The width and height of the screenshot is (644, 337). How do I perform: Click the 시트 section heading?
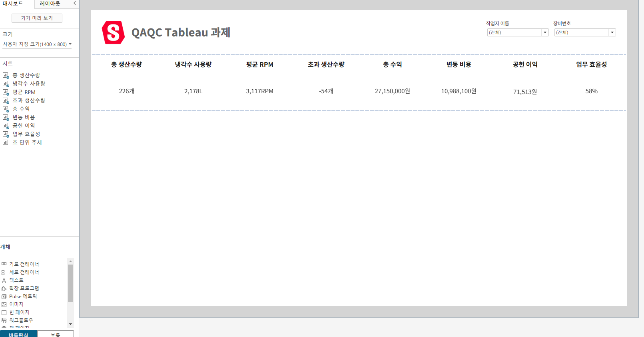coord(8,63)
